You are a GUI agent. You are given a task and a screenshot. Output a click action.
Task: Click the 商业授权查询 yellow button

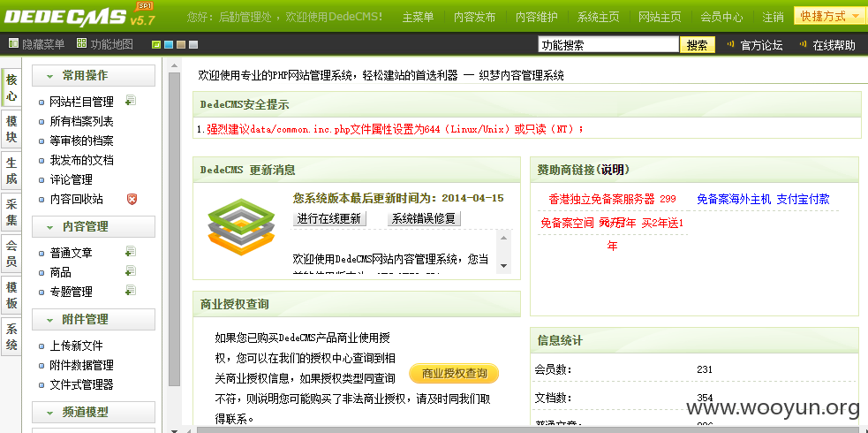(454, 374)
